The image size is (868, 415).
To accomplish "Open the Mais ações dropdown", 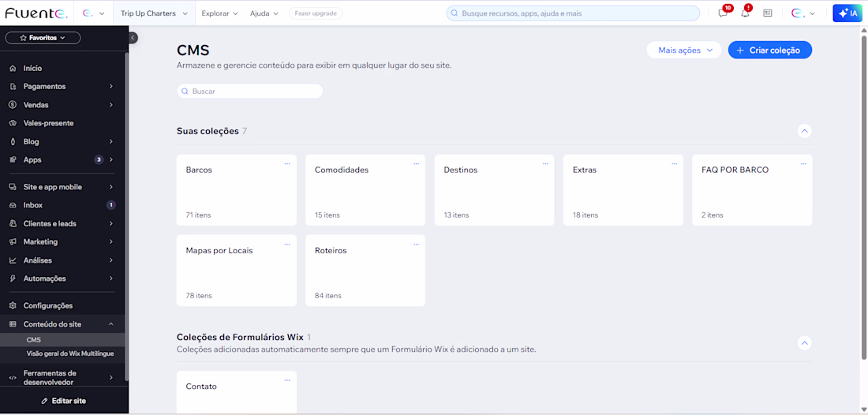I will (684, 50).
